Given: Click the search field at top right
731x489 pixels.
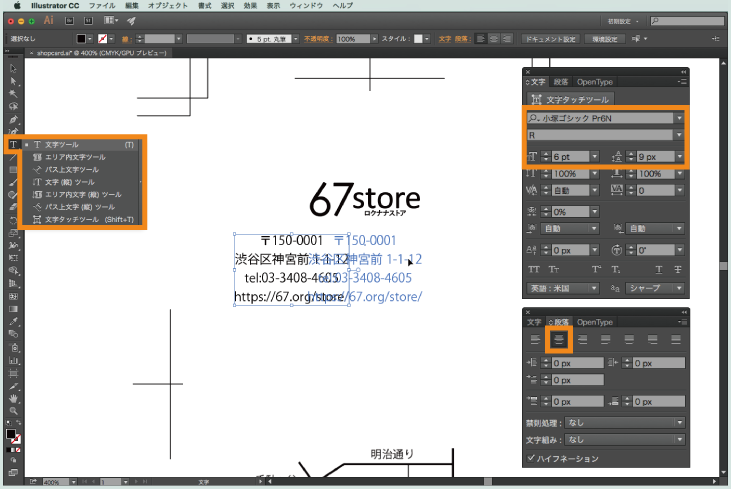Looking at the screenshot, I should pos(687,21).
